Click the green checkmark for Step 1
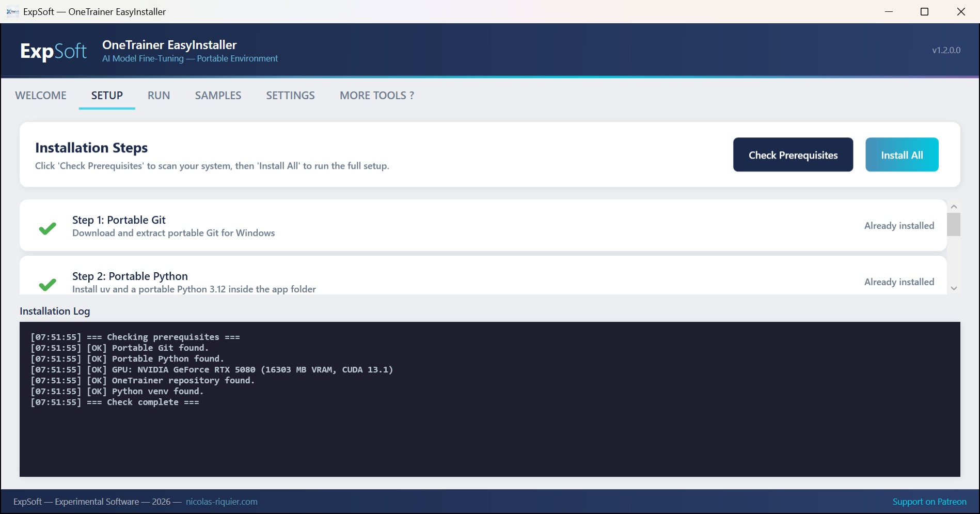The height and width of the screenshot is (514, 980). pyautogui.click(x=48, y=228)
